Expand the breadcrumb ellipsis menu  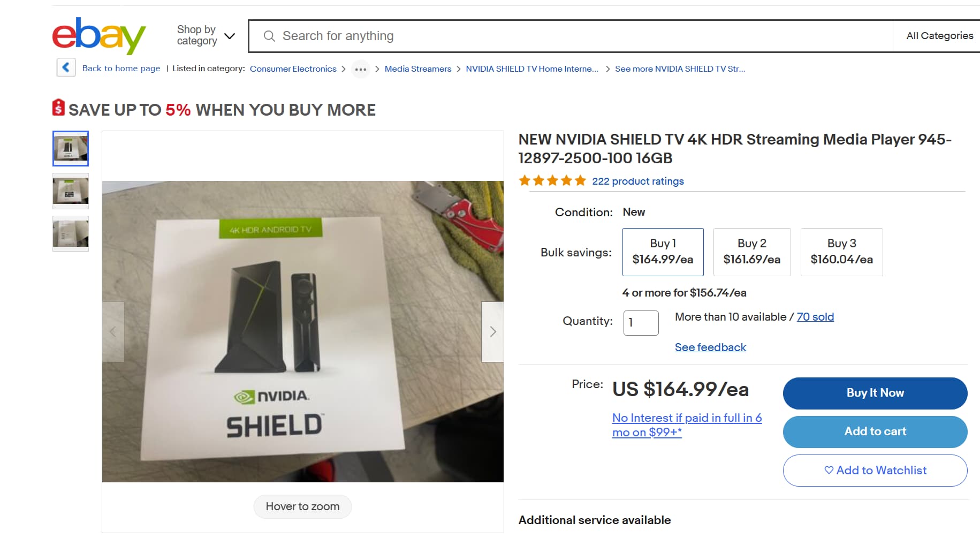[x=361, y=69]
